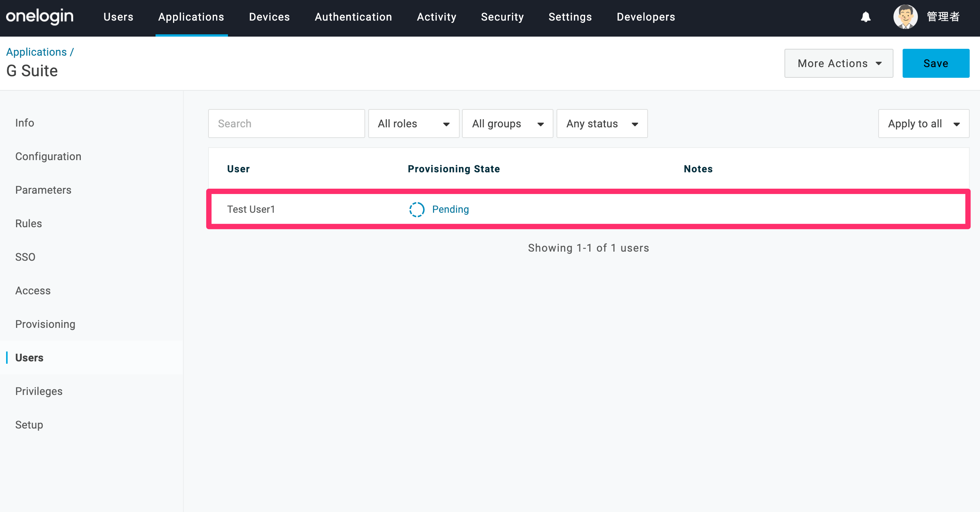This screenshot has width=980, height=512.
Task: Switch to the Parameters tab
Action: click(43, 190)
